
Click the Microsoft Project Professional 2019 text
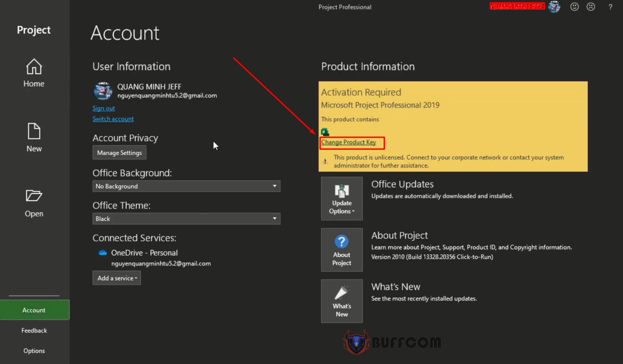380,105
